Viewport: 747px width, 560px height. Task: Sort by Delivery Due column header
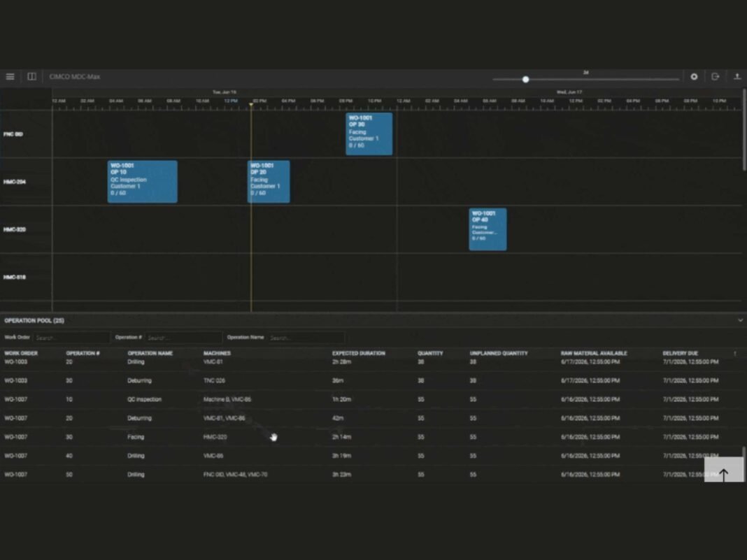(x=681, y=353)
